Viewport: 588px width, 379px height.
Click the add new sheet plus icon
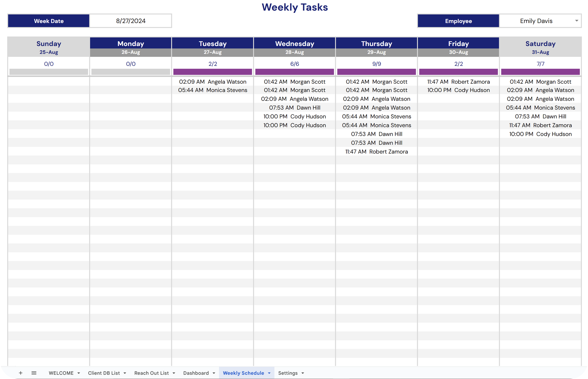coord(21,373)
